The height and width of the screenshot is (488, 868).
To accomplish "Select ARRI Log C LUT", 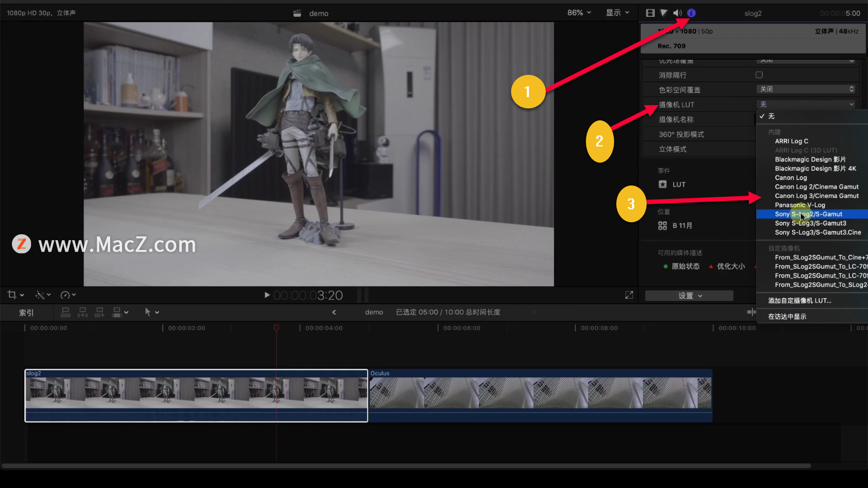I will coord(791,141).
